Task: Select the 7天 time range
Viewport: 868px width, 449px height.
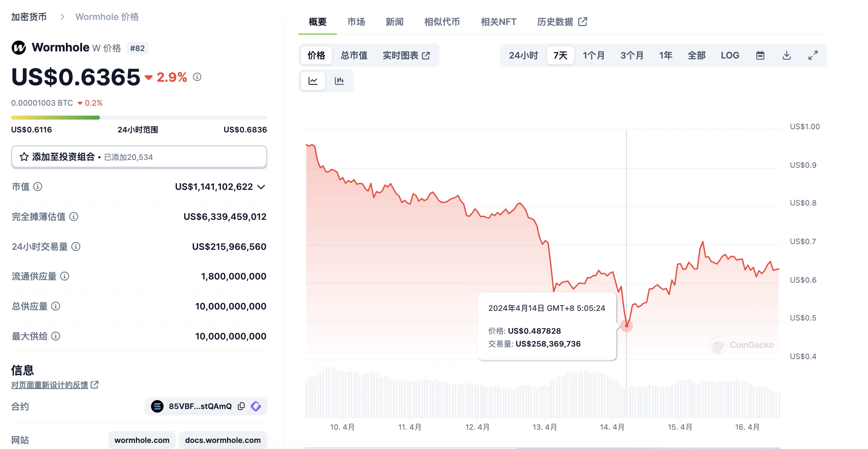Action: 560,55
